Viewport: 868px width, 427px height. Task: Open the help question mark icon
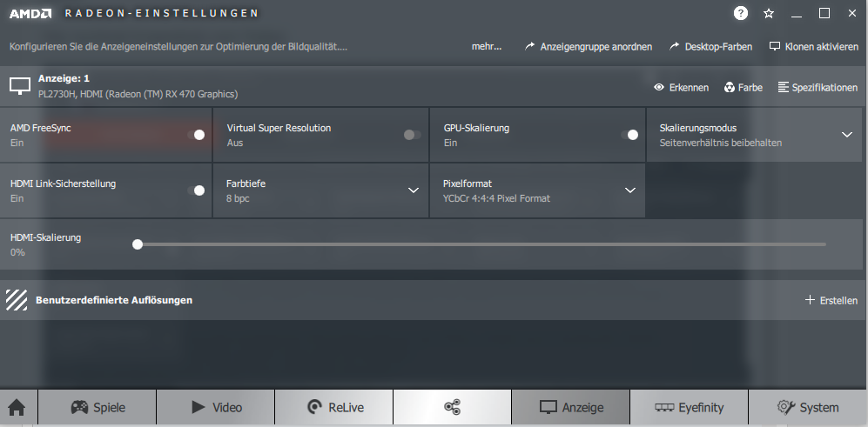[741, 13]
